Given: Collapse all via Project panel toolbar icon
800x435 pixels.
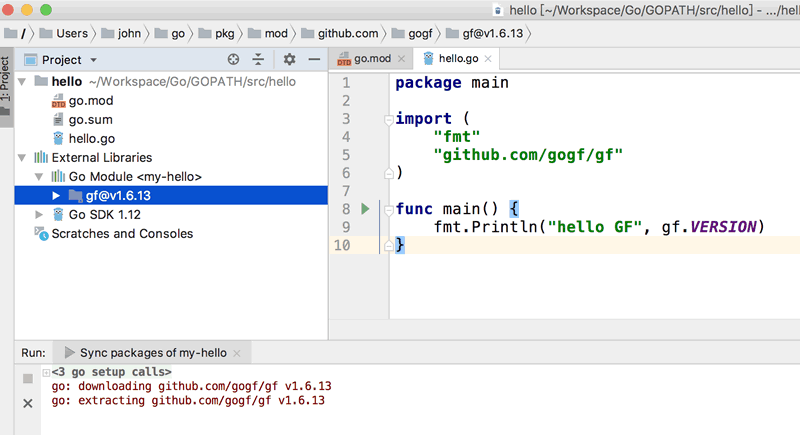Looking at the screenshot, I should [x=258, y=60].
